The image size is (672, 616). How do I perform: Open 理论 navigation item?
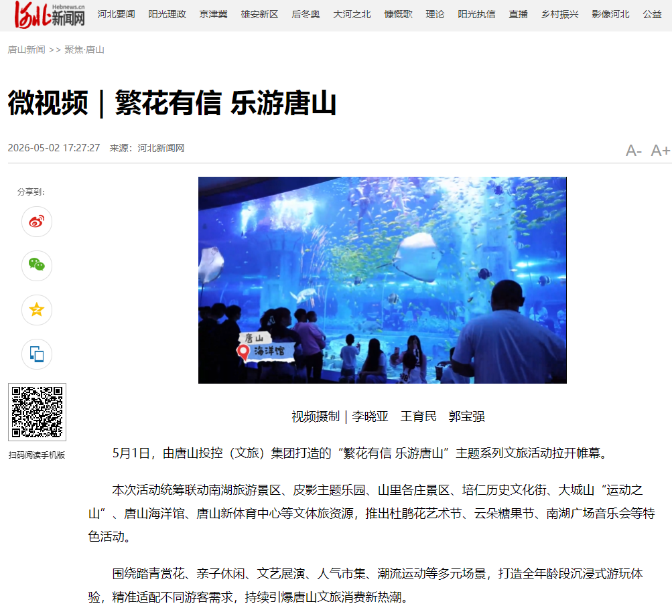pyautogui.click(x=435, y=15)
